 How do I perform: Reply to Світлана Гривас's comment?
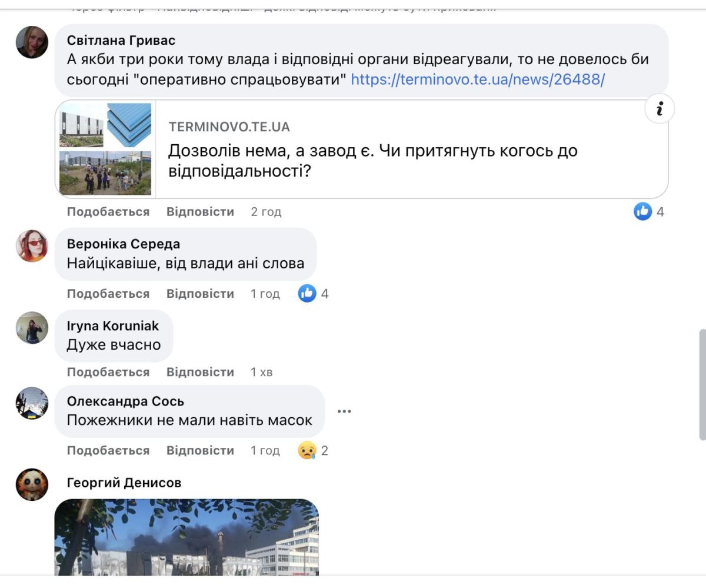[200, 211]
